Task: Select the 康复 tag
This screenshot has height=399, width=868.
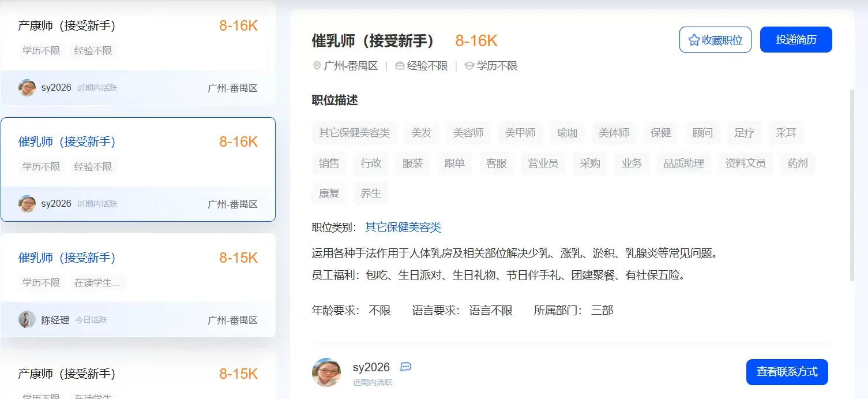Action: pyautogui.click(x=329, y=193)
